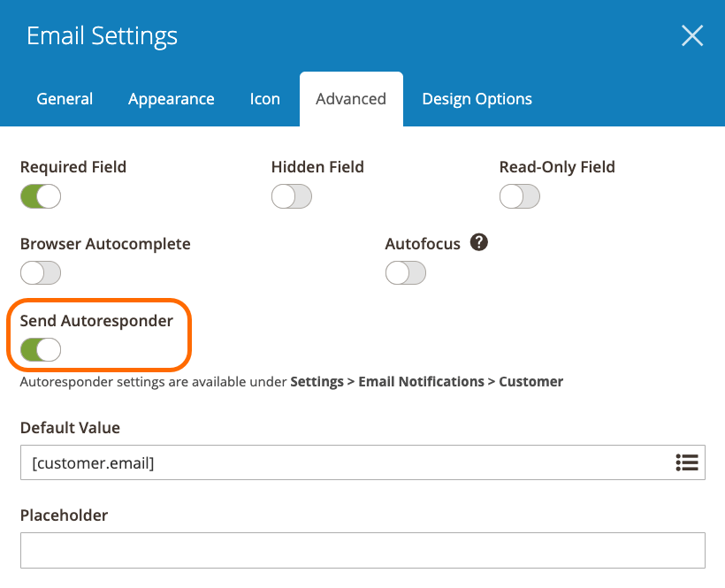
Task: Switch to the General tab
Action: (64, 98)
